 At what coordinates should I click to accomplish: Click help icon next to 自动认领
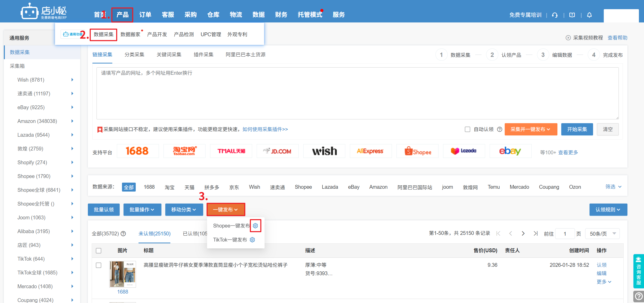click(500, 129)
